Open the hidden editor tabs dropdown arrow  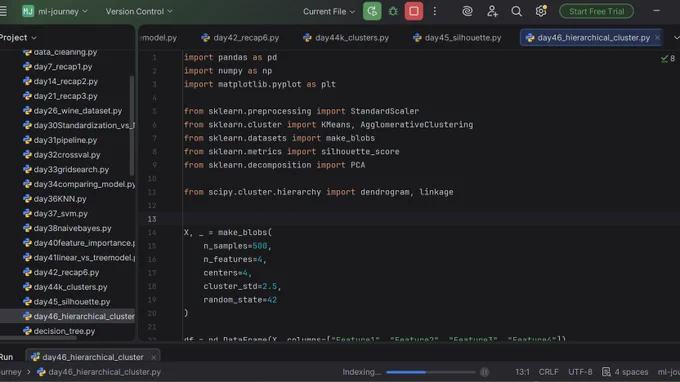pyautogui.click(x=676, y=38)
